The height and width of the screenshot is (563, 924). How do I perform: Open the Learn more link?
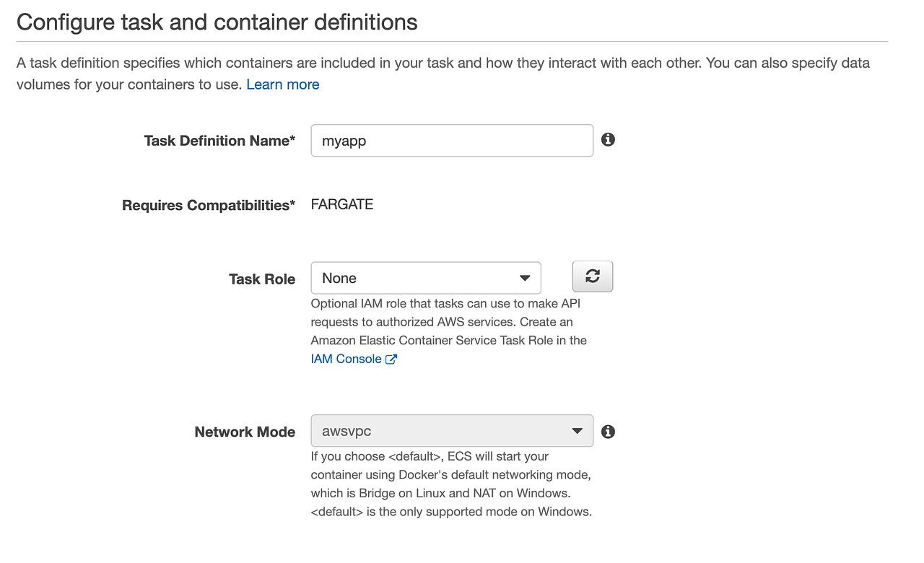(x=282, y=84)
